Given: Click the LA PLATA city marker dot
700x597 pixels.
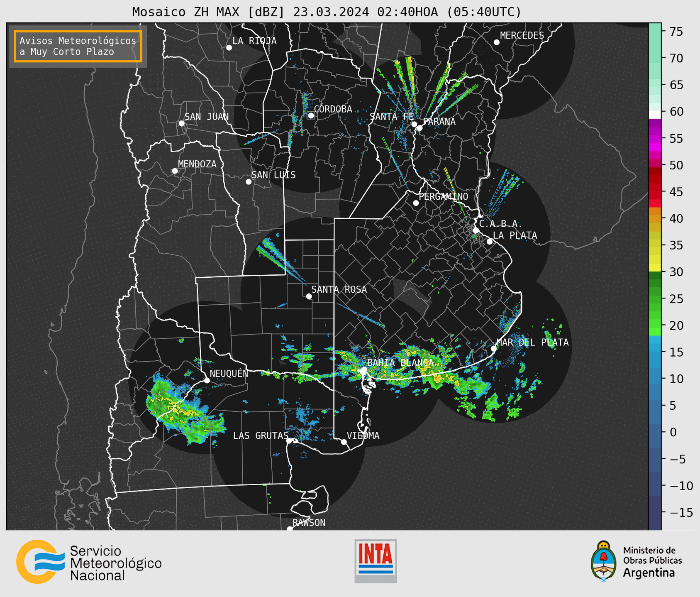Looking at the screenshot, I should pyautogui.click(x=490, y=242).
